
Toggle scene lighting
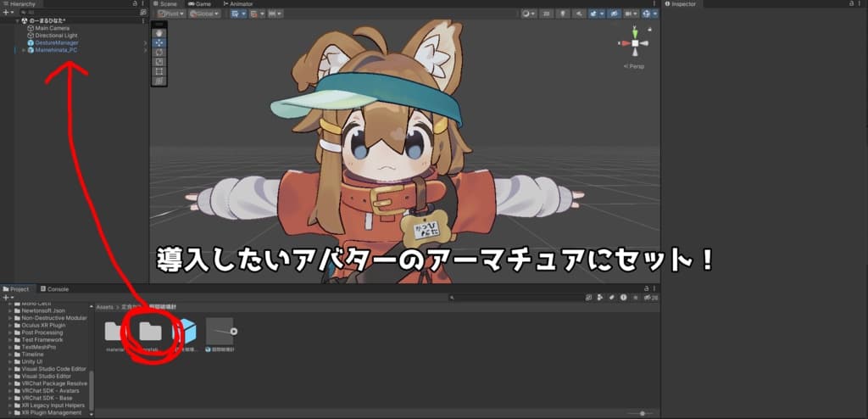pos(564,14)
